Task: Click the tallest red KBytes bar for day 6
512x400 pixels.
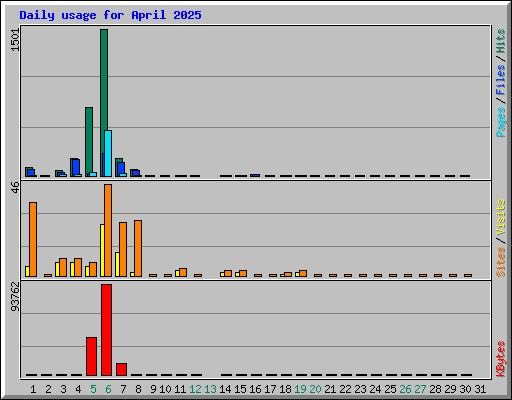Action: [106, 330]
